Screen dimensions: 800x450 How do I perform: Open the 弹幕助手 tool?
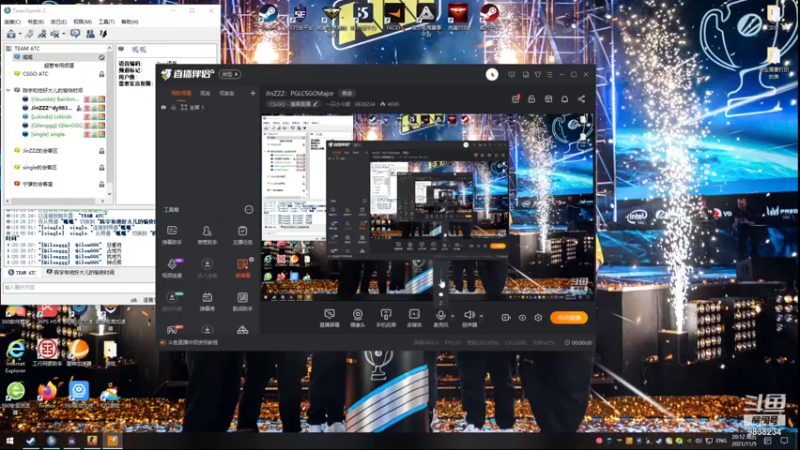point(172,235)
